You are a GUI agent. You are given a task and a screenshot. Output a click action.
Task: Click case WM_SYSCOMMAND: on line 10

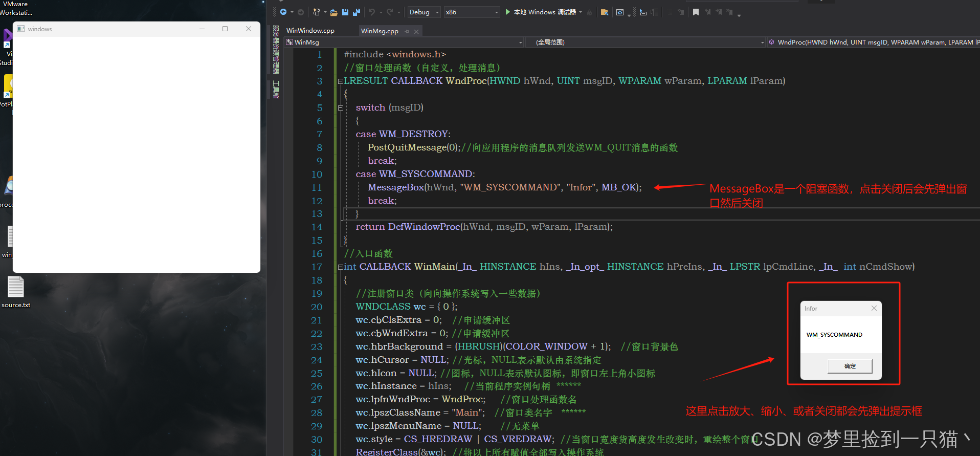click(x=415, y=174)
